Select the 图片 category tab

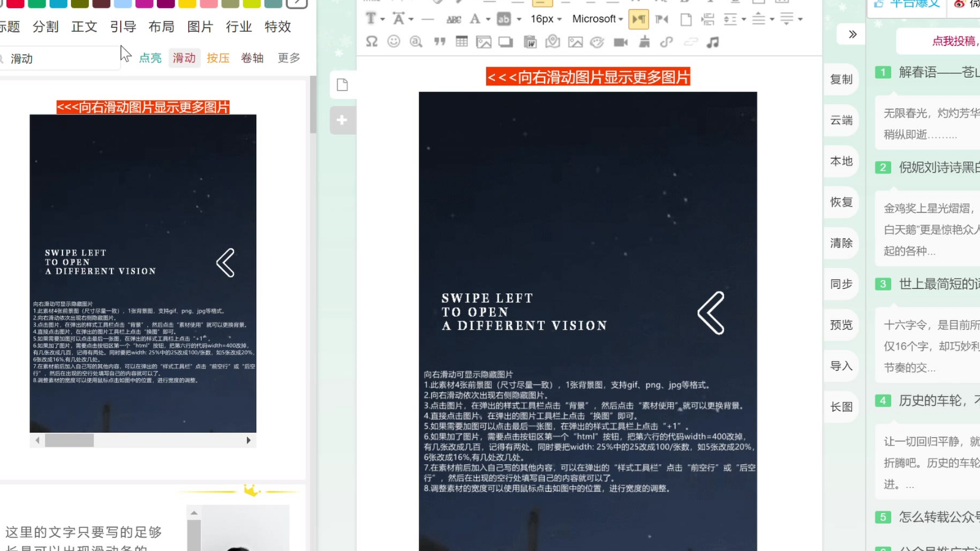click(200, 27)
